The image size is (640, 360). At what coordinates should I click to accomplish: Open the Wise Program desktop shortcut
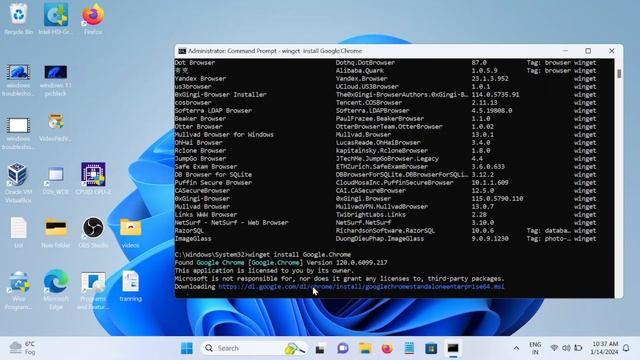click(18, 290)
